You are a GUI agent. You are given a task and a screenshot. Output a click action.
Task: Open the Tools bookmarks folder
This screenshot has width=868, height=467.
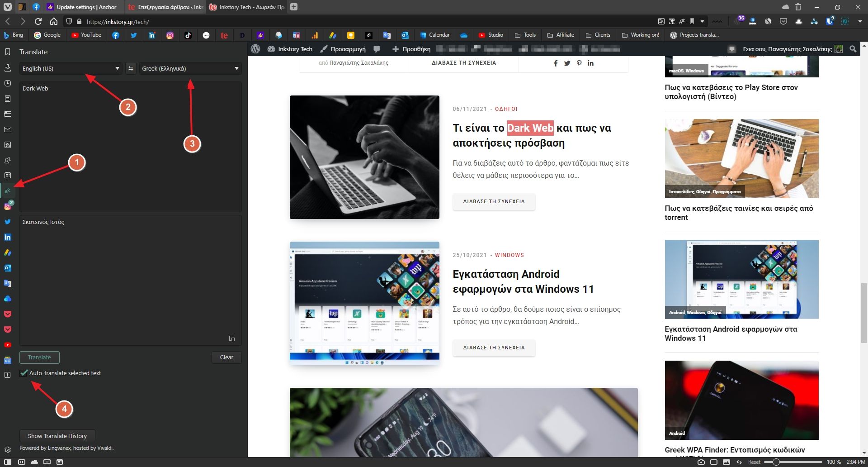pos(525,35)
